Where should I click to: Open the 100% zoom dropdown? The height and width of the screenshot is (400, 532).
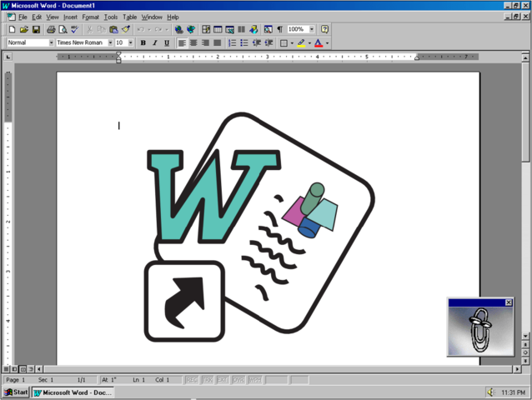(312, 29)
